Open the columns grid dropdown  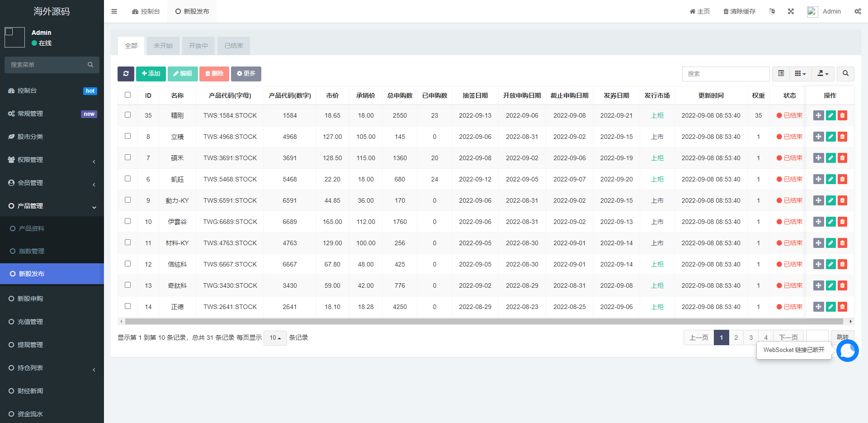click(800, 74)
